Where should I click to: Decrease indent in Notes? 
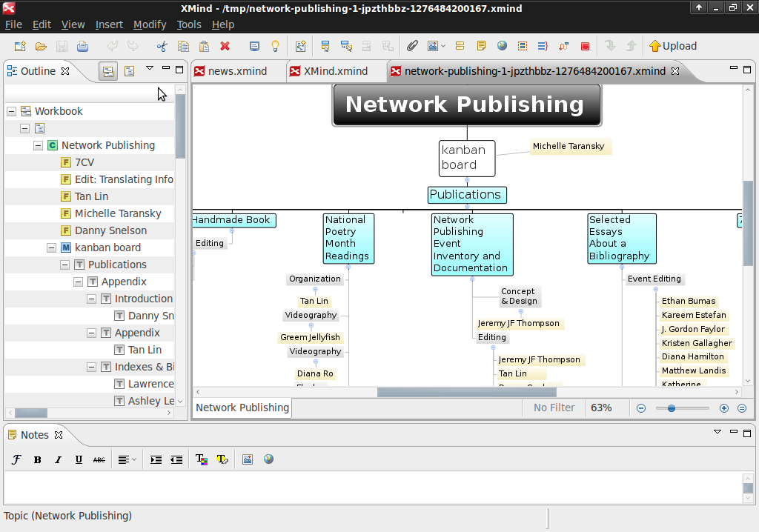176,459
